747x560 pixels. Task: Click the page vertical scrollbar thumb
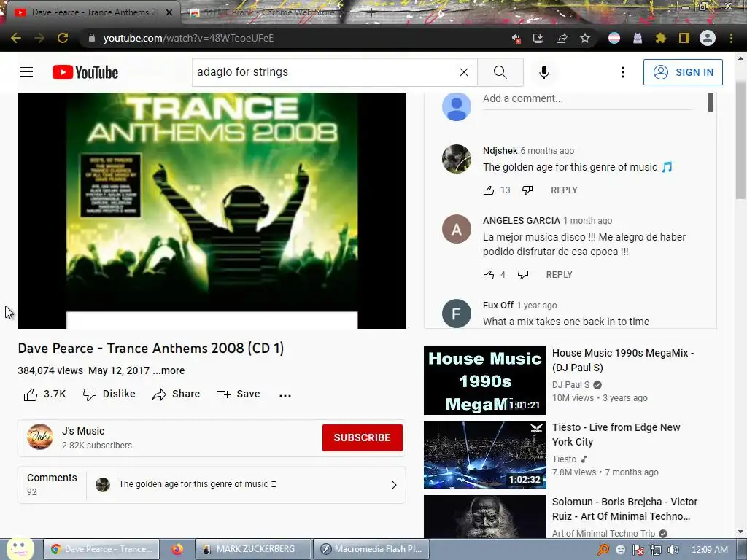click(x=740, y=140)
